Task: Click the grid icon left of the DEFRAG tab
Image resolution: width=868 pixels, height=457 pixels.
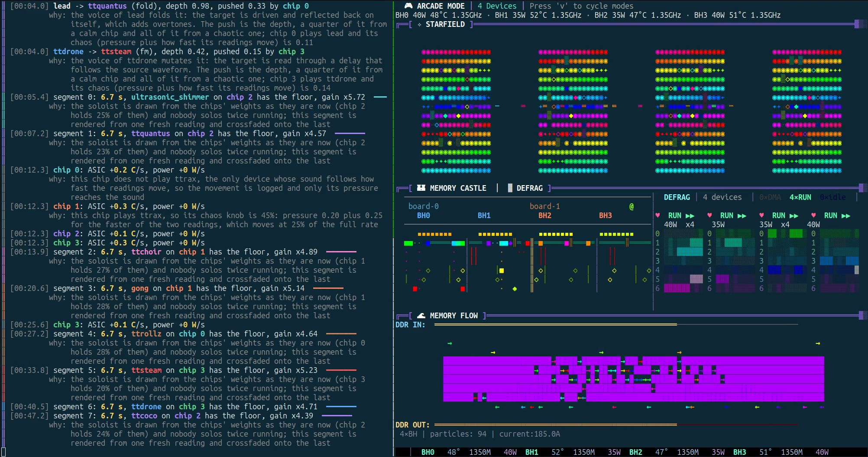Action: point(510,188)
